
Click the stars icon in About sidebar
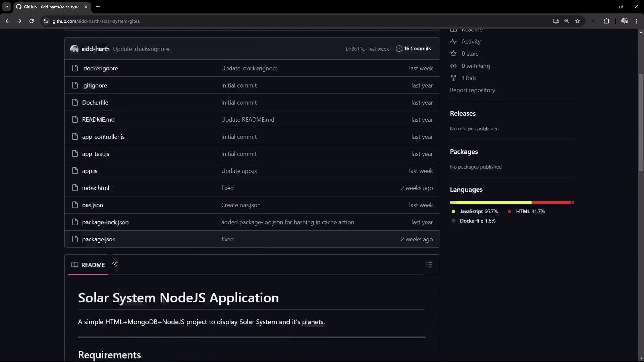[x=453, y=54]
